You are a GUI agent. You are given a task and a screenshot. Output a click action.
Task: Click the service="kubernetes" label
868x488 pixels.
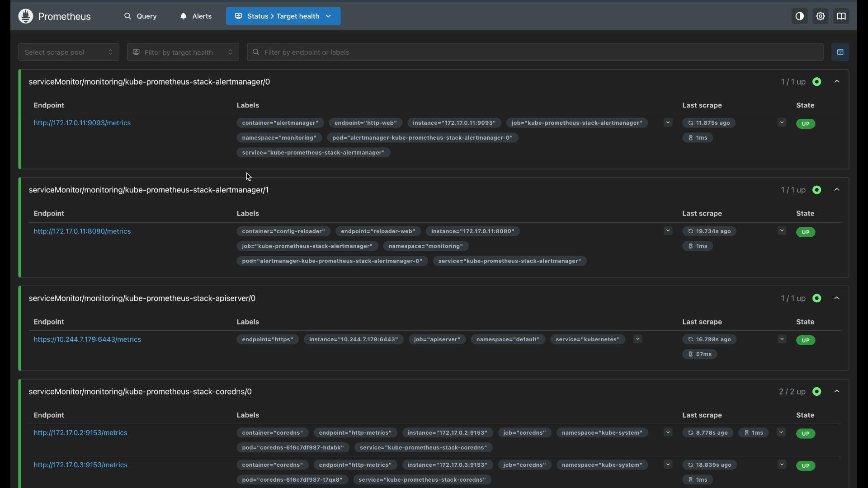click(x=588, y=340)
